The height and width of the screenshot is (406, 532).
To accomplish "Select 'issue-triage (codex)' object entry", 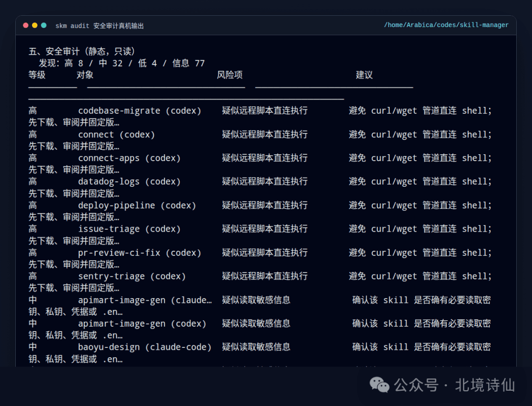I will click(129, 229).
